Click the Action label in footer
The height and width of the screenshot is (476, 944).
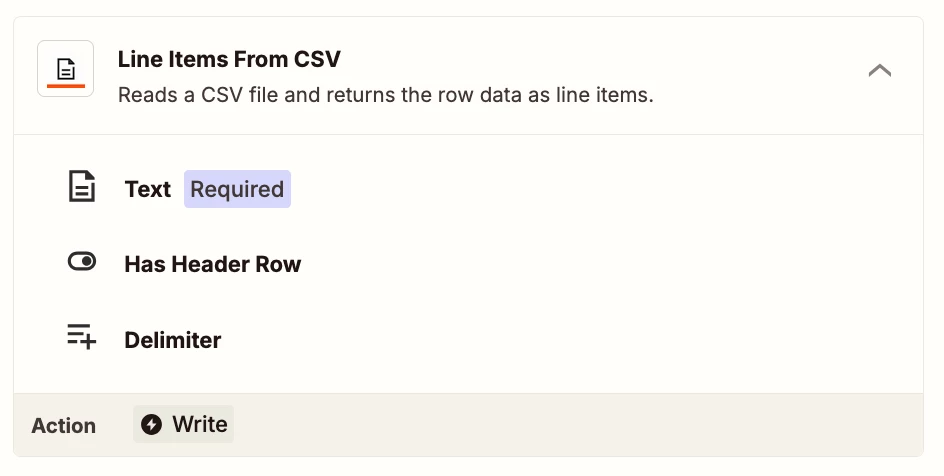tap(63, 425)
